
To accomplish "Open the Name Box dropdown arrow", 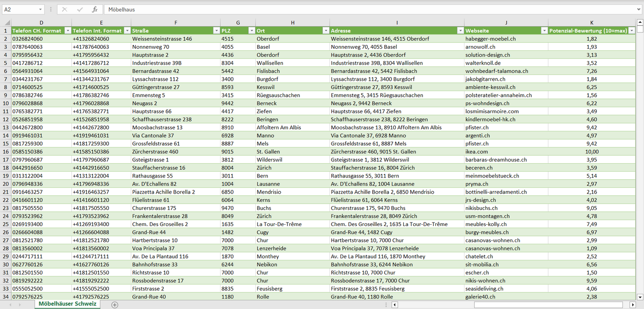I will click(40, 9).
